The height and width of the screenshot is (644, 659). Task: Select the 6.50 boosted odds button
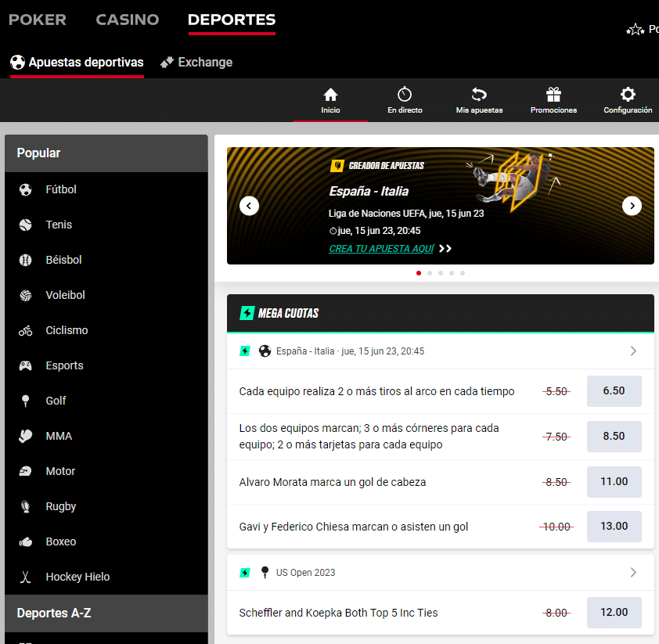(614, 390)
